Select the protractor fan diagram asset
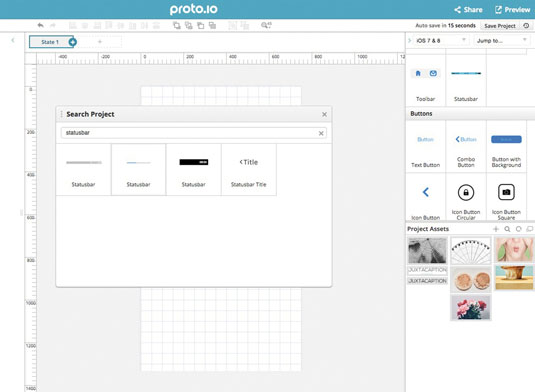The width and height of the screenshot is (535, 392). (x=471, y=251)
